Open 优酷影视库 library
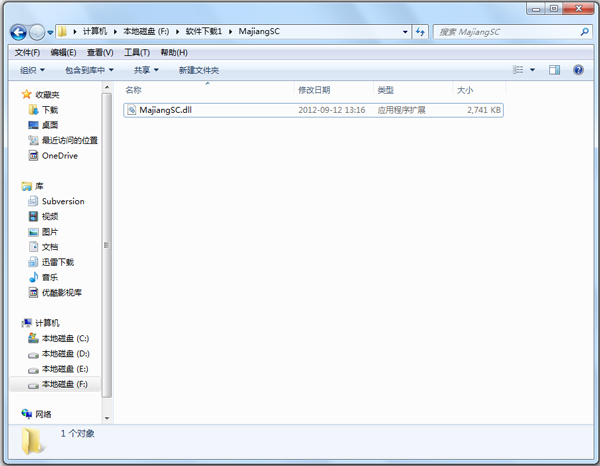 [x=61, y=292]
